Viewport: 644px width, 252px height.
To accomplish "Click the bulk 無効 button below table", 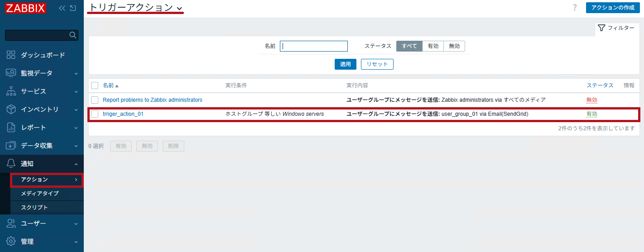I will pos(147,146).
